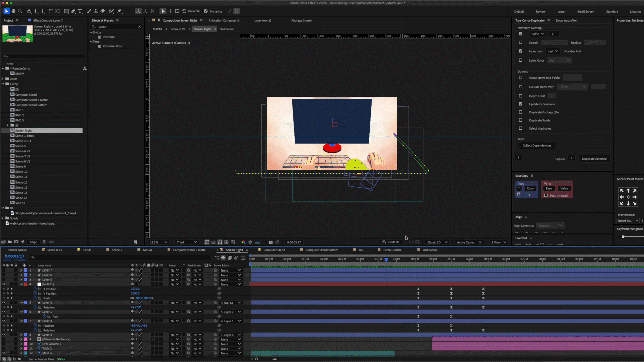The width and height of the screenshot is (644, 362).
Task: Select the Eraser tool
Action: coord(103,11)
